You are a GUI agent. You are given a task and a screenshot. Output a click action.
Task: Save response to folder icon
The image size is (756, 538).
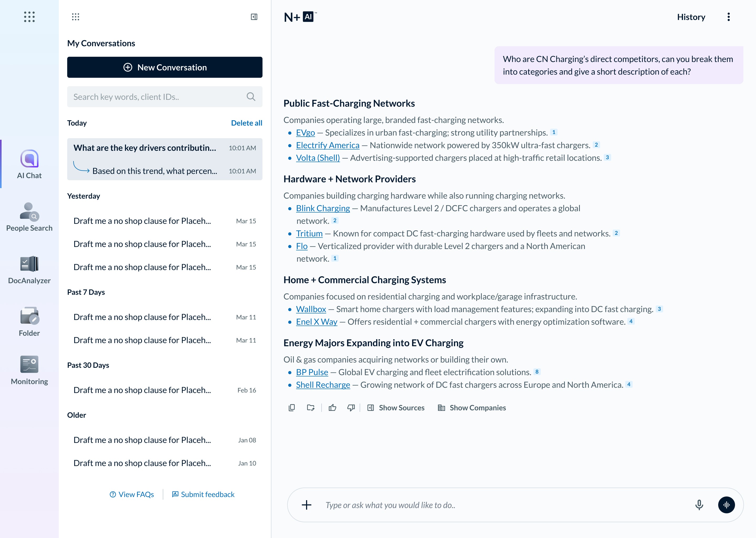pos(311,408)
